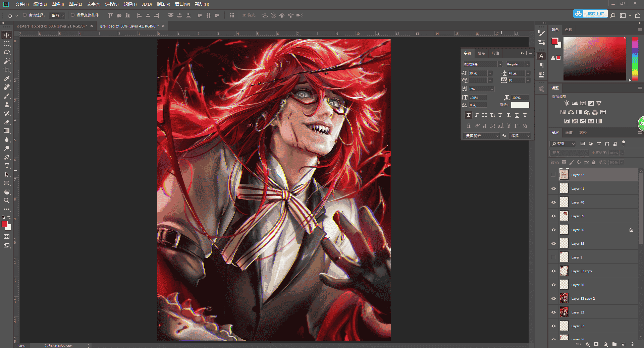Image resolution: width=644 pixels, height=348 pixels.
Task: Select the Horizontal Type tool
Action: coord(7,166)
